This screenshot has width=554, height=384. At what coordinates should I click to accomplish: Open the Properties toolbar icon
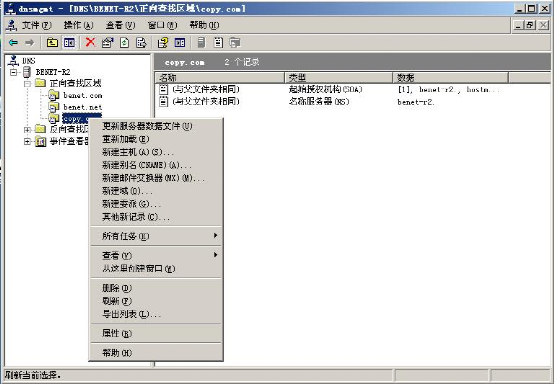(107, 43)
